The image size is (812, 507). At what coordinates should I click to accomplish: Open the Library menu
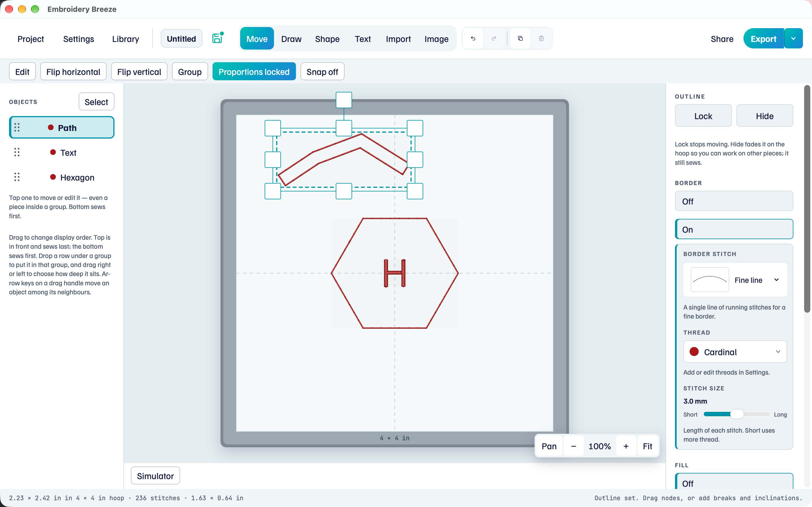(x=125, y=39)
